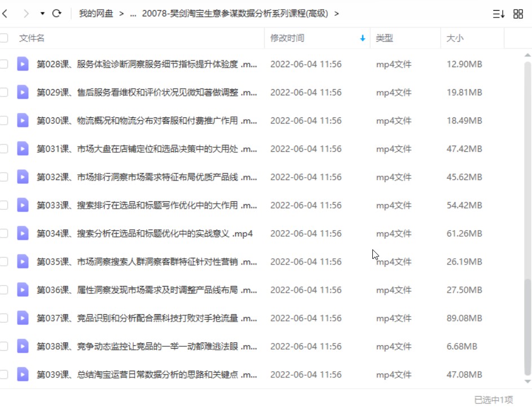
Task: Check the box for 第039课 file
Action: (x=4, y=375)
